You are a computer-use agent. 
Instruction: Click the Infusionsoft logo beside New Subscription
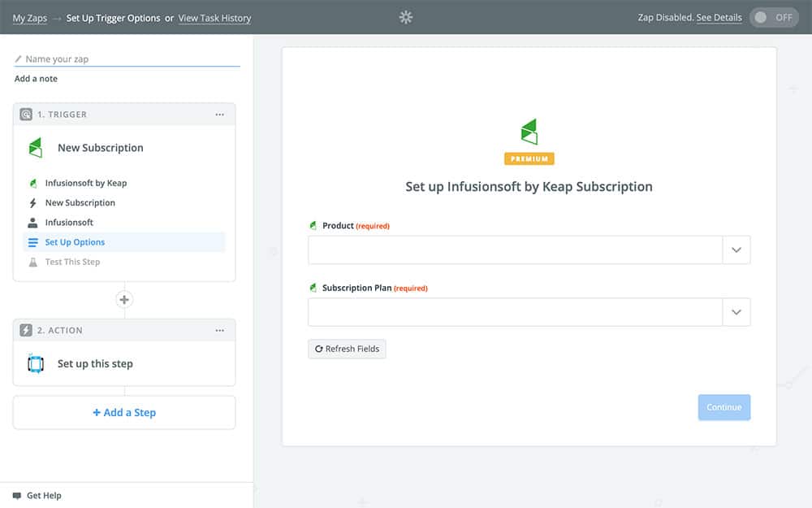pyautogui.click(x=36, y=148)
